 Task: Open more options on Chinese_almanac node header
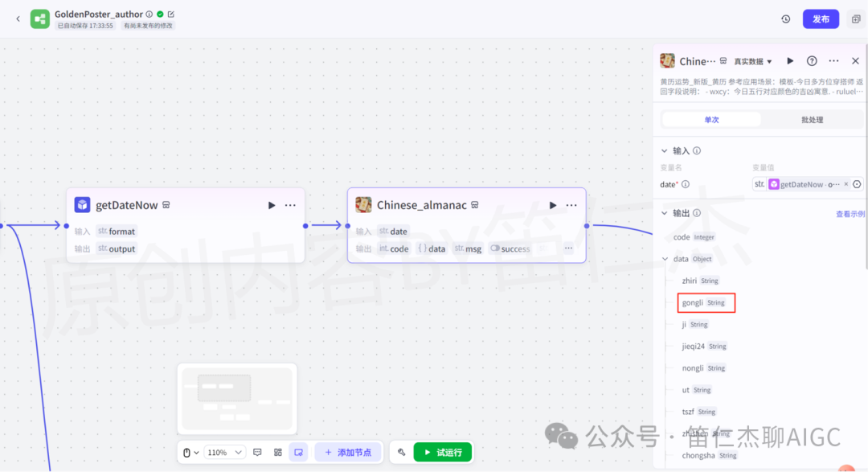pyautogui.click(x=571, y=205)
